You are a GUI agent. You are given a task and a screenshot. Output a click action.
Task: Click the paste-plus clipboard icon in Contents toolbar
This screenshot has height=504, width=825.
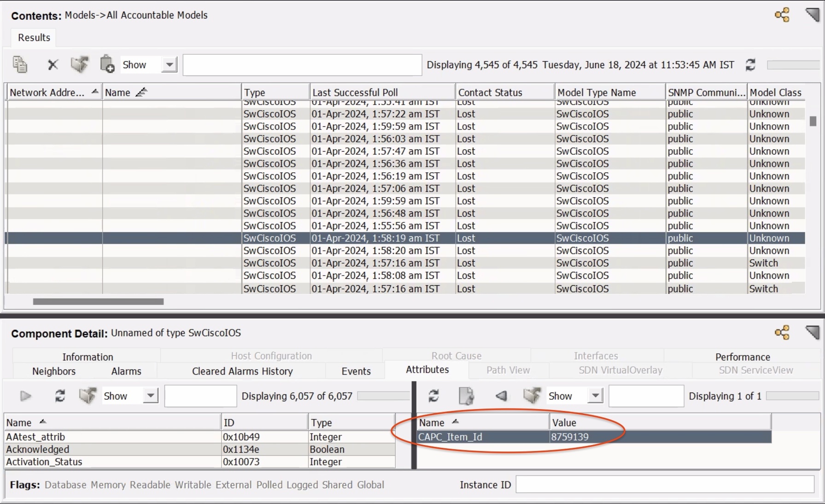click(107, 64)
